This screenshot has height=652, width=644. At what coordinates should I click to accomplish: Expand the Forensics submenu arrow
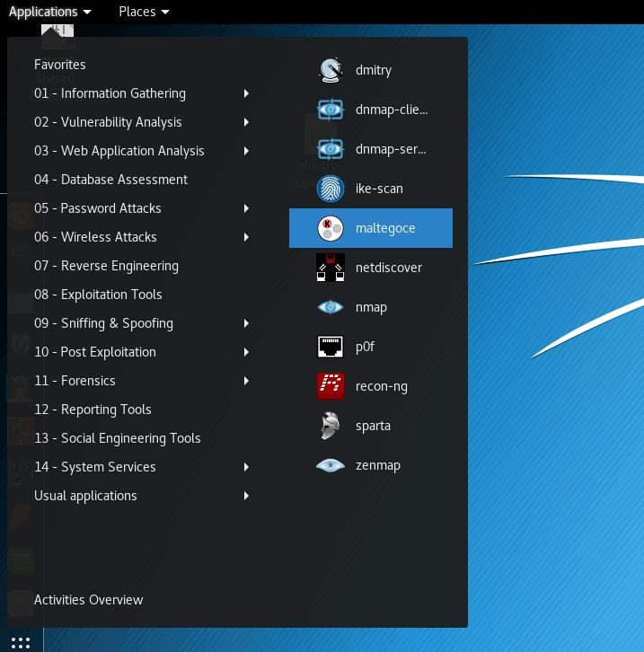tap(246, 381)
